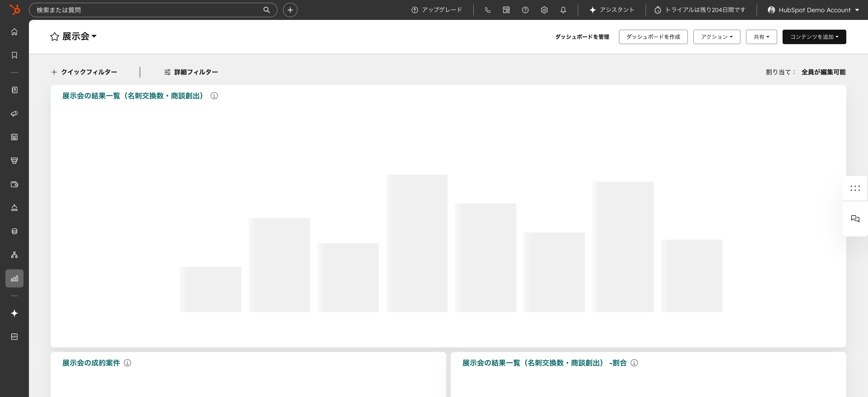The width and height of the screenshot is (868, 397).
Task: Open the settings gear icon
Action: 544,10
